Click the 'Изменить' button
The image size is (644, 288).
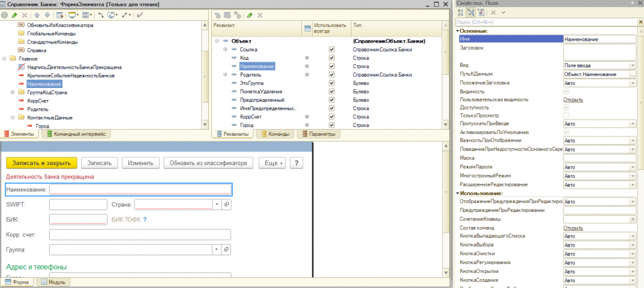coord(141,163)
